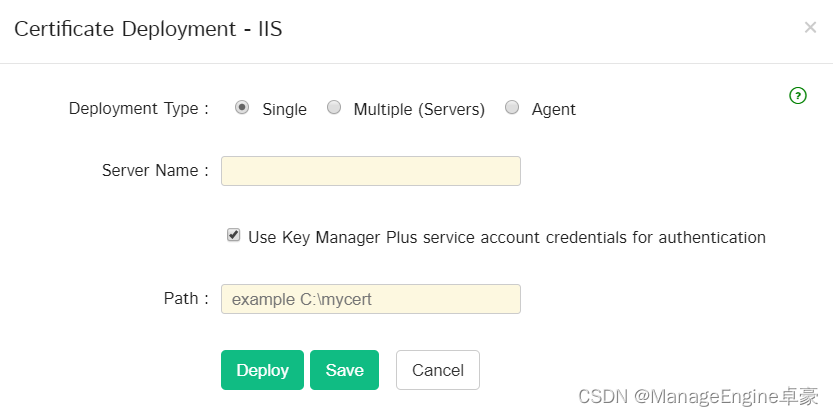This screenshot has width=833, height=416.
Task: Close the Certificate Deployment dialog with the X
Action: point(810,28)
